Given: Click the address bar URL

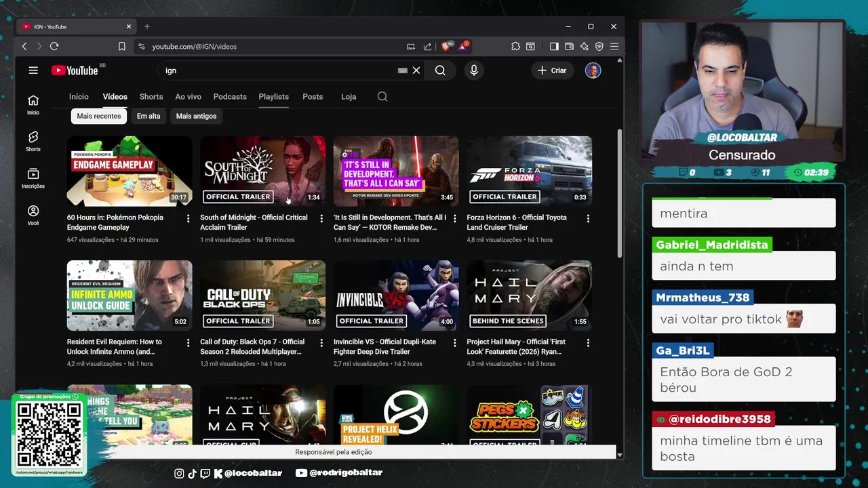Looking at the screenshot, I should (x=194, y=46).
